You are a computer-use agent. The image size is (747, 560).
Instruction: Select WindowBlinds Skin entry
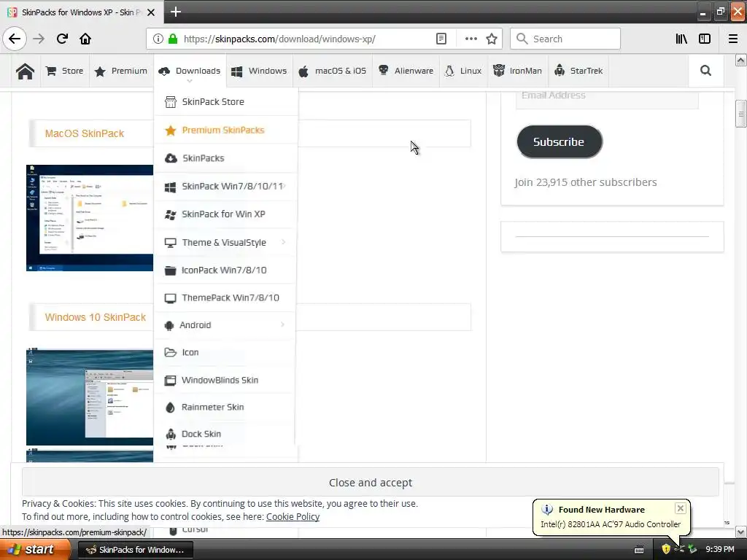[226, 380]
